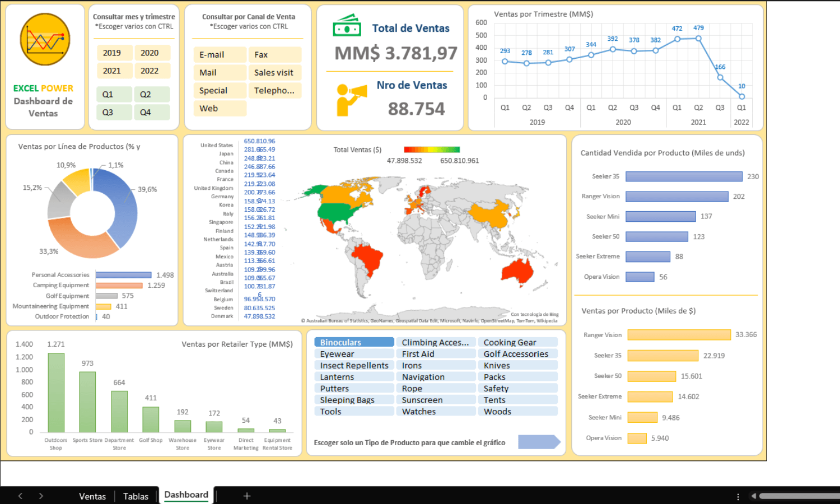Select quarter Q1 in the slicer
The height and width of the screenshot is (504, 840).
tap(114, 94)
